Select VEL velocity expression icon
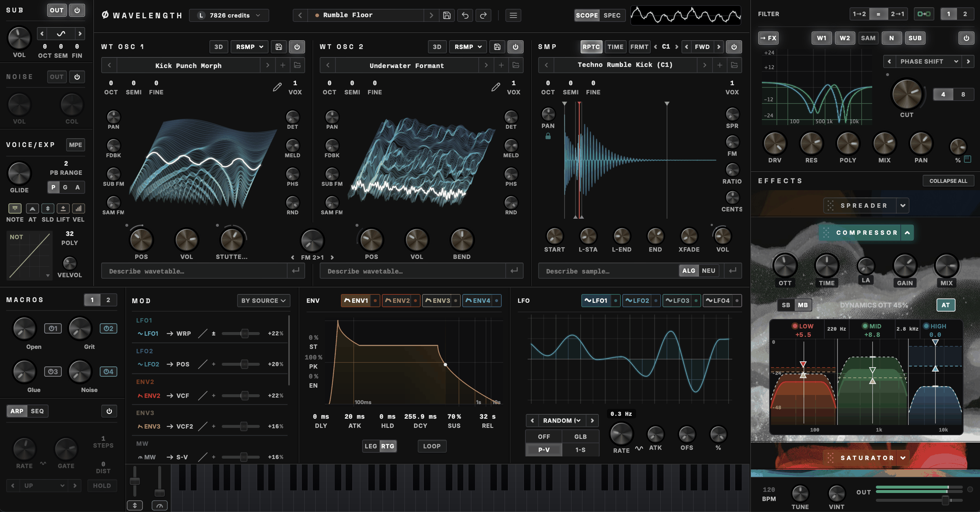 click(x=78, y=208)
